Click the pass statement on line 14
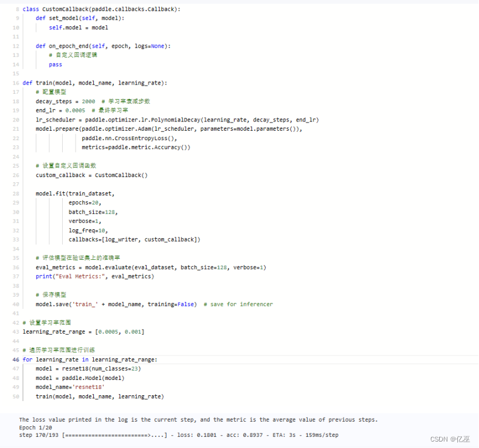The height and width of the screenshot is (448, 479). click(x=56, y=65)
